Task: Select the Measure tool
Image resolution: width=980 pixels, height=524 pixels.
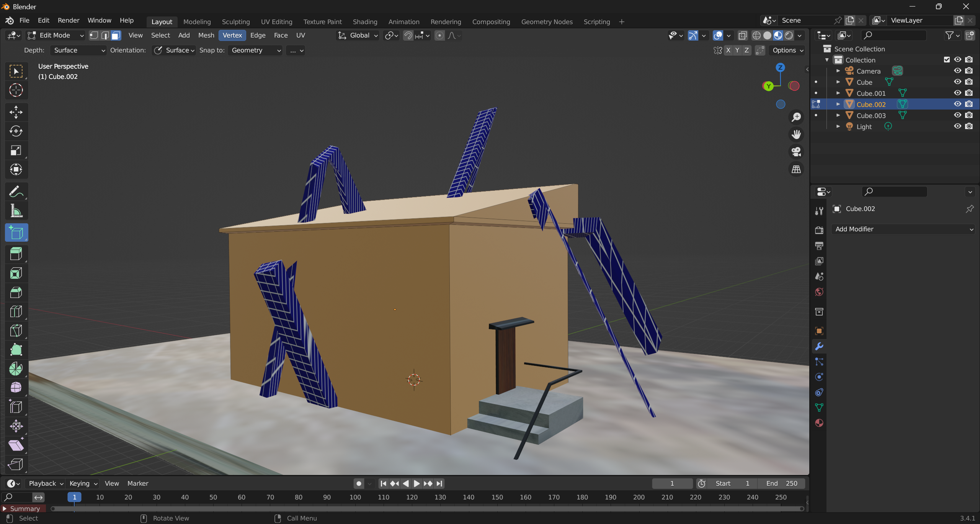Action: (16, 211)
